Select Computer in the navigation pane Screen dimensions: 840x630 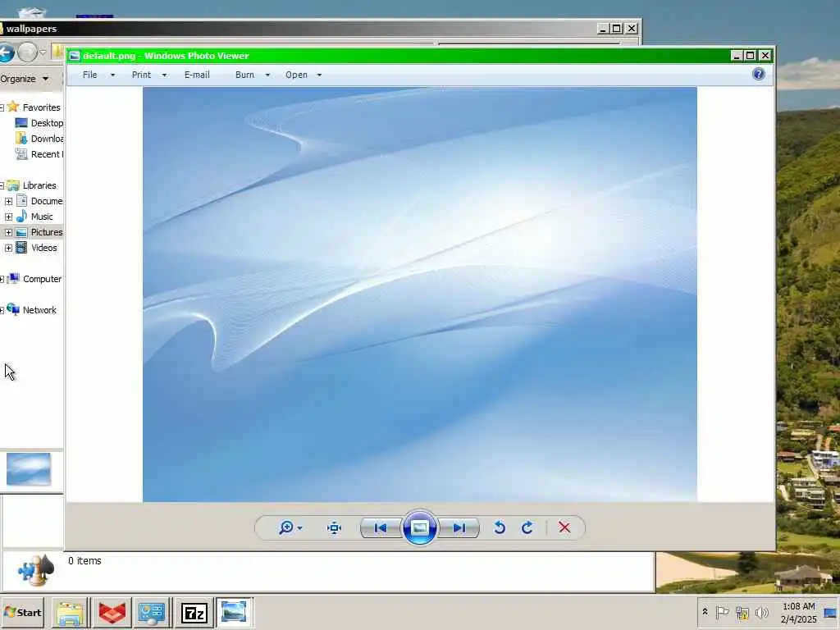(42, 279)
